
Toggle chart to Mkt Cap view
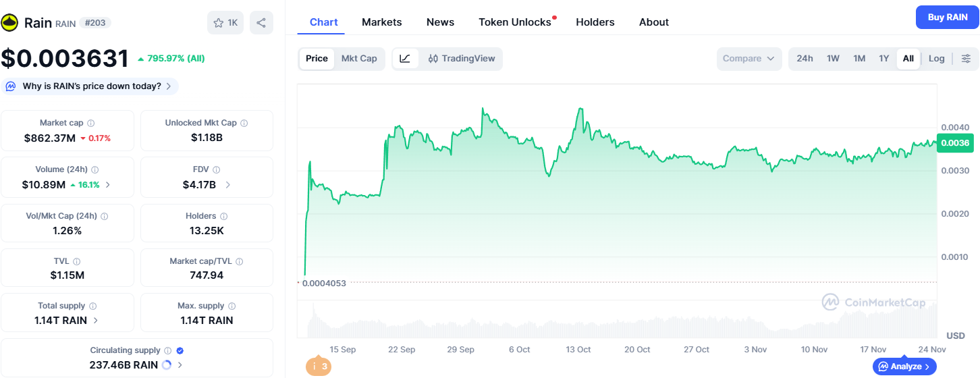pos(359,59)
